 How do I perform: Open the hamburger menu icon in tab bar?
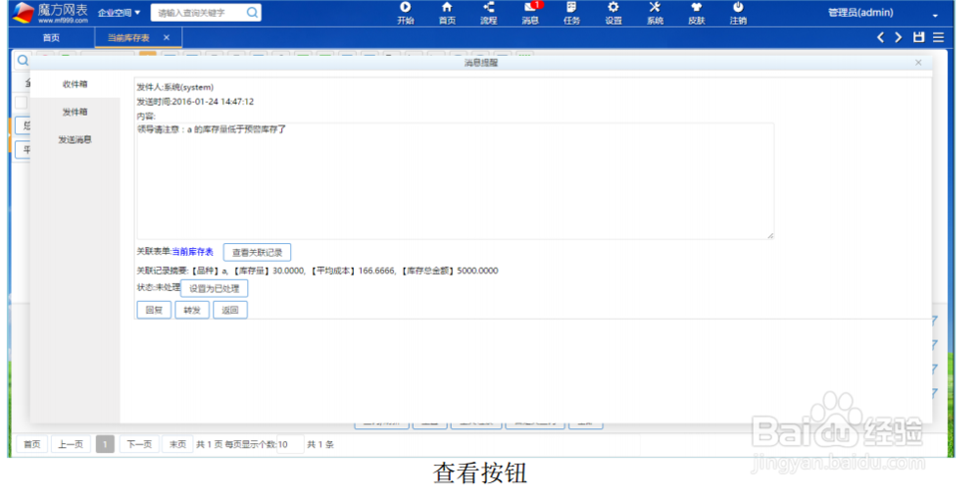click(938, 37)
